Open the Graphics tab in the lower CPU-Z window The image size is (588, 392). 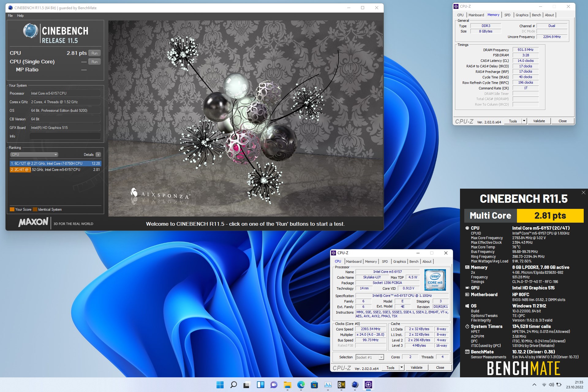pyautogui.click(x=399, y=262)
